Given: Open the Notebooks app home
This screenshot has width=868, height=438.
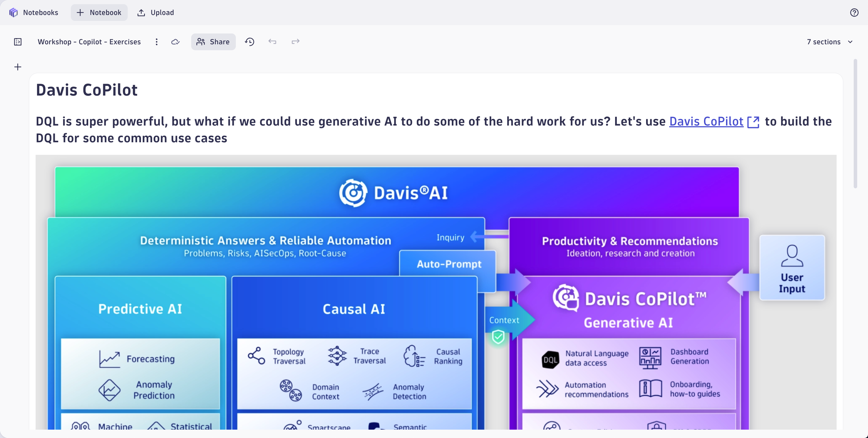Looking at the screenshot, I should [33, 13].
